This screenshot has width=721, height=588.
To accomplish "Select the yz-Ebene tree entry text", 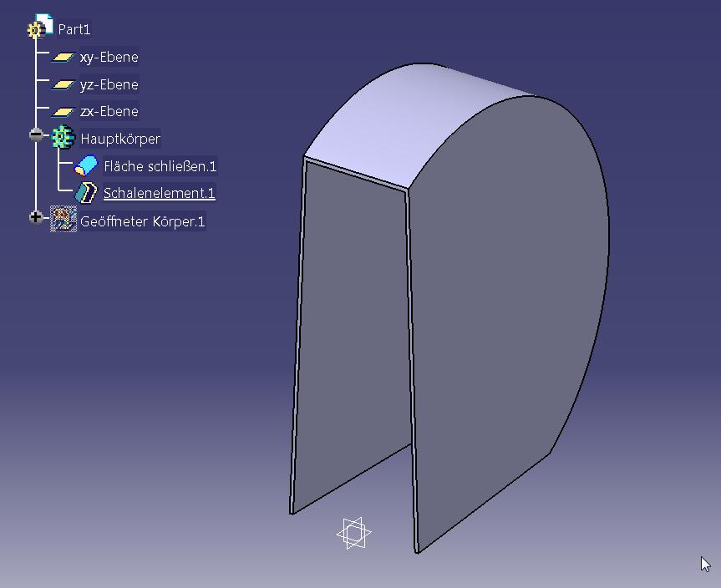I will pos(109,84).
